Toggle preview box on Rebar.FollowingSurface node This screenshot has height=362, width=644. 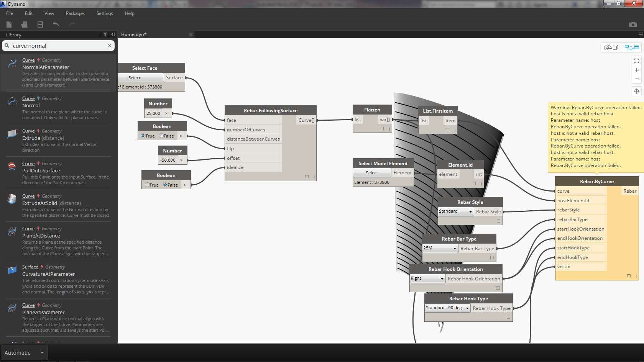click(307, 177)
